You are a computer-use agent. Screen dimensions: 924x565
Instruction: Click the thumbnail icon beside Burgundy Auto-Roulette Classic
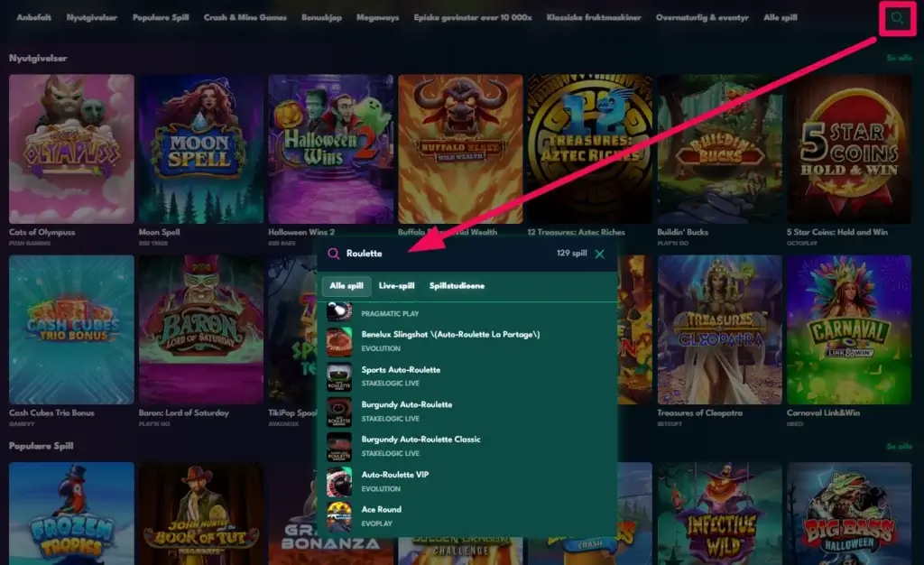click(x=339, y=446)
